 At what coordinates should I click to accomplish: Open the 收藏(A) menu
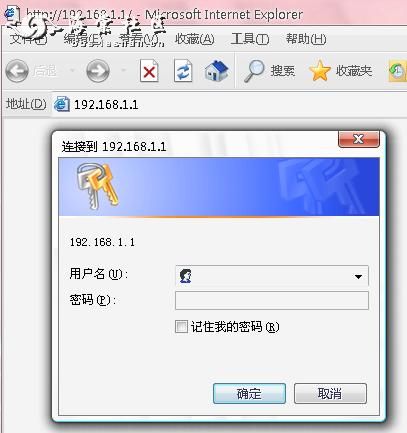pos(195,39)
